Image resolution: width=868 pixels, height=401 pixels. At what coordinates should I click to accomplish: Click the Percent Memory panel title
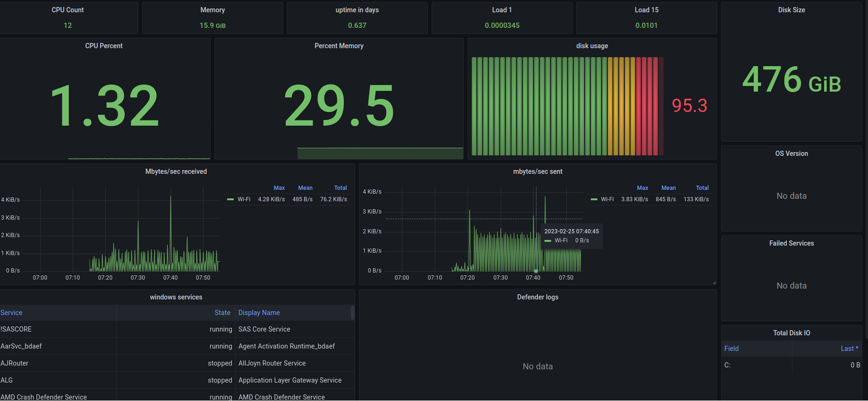click(339, 46)
